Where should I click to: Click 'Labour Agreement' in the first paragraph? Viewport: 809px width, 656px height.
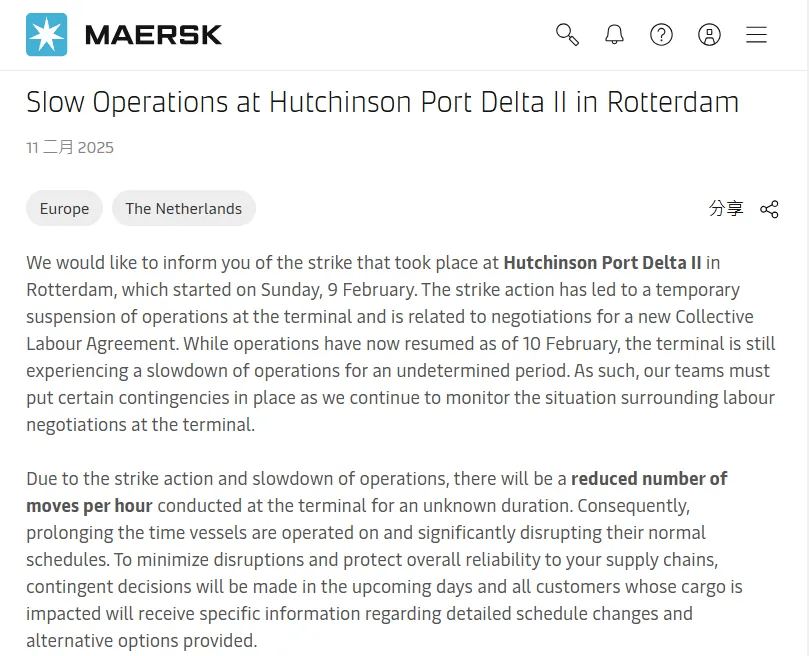click(x=102, y=344)
